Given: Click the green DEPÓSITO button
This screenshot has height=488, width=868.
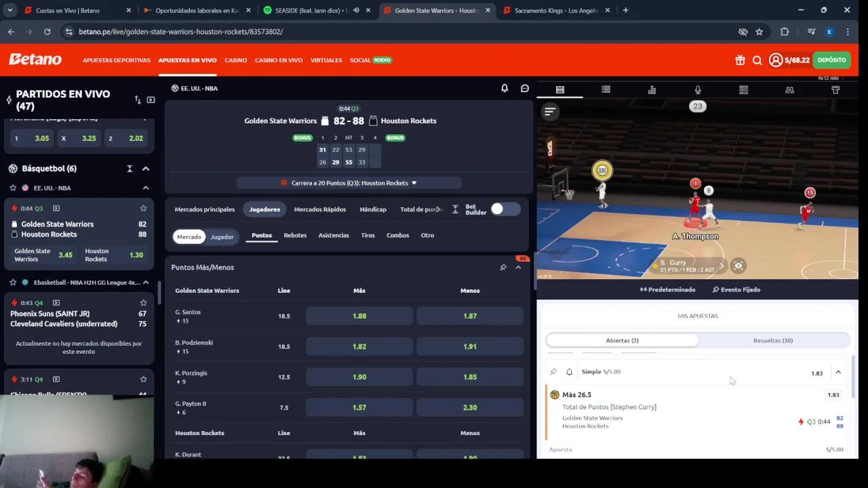Looking at the screenshot, I should pos(831,60).
